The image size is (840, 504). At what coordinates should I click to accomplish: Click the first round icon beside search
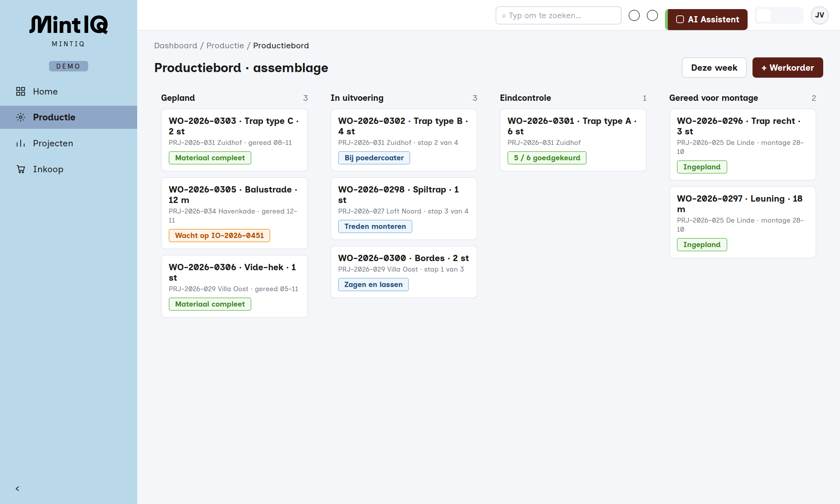(x=634, y=15)
